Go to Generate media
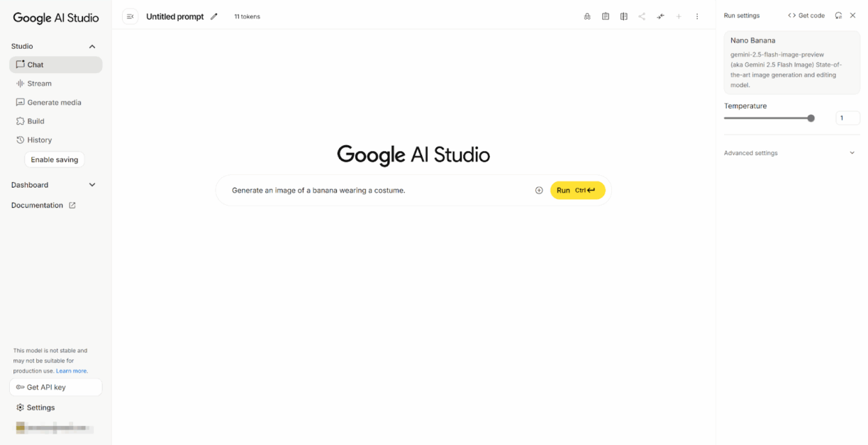The image size is (868, 445). pyautogui.click(x=56, y=103)
